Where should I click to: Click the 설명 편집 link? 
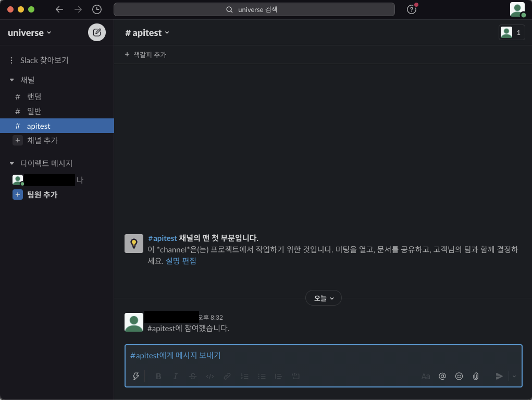tap(181, 261)
